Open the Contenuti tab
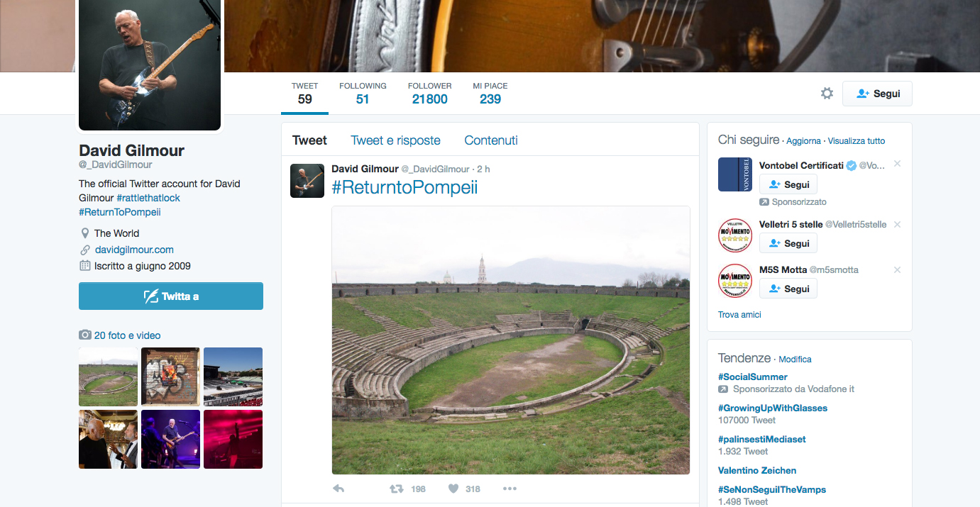 [491, 140]
